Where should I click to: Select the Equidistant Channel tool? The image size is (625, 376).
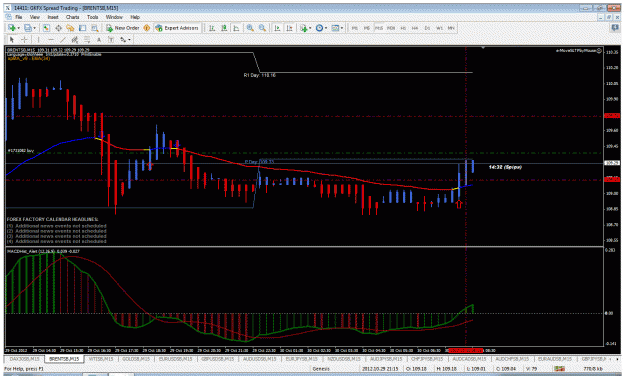[75, 39]
